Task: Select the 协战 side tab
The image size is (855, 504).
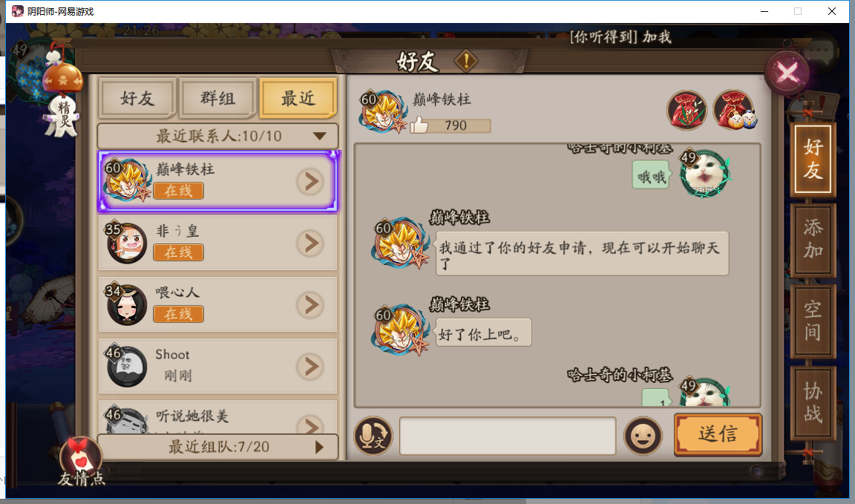Action: (x=813, y=402)
